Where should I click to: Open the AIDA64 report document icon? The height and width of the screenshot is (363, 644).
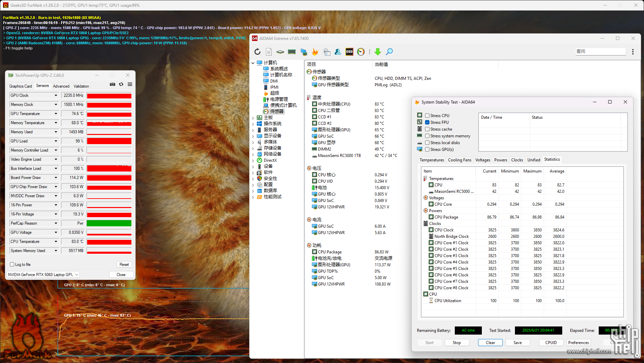coord(269,52)
